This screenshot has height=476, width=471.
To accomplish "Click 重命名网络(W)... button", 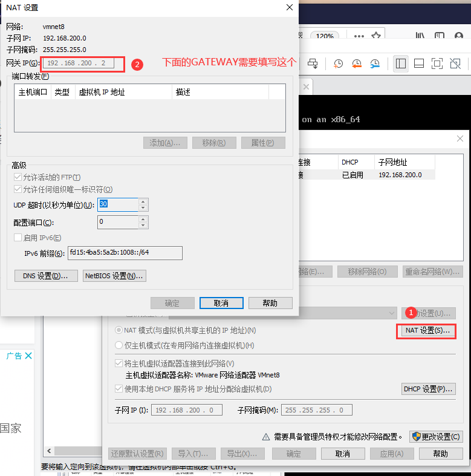I will click(x=432, y=272).
